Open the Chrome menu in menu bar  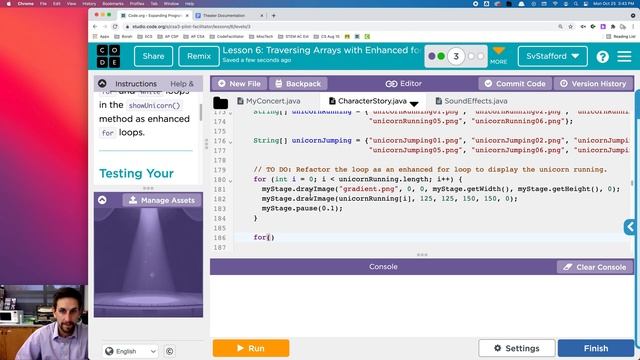click(26, 4)
